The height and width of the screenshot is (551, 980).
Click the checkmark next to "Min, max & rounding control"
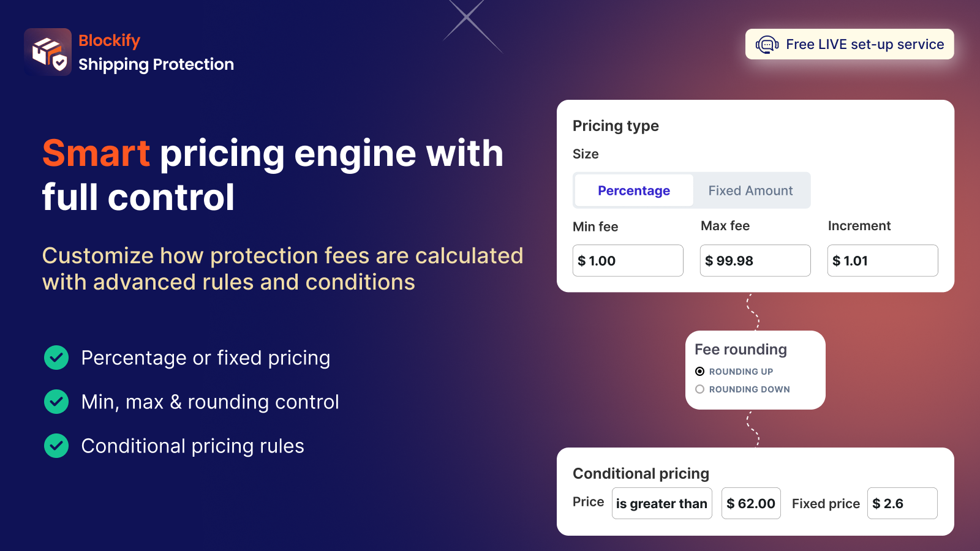click(x=56, y=402)
